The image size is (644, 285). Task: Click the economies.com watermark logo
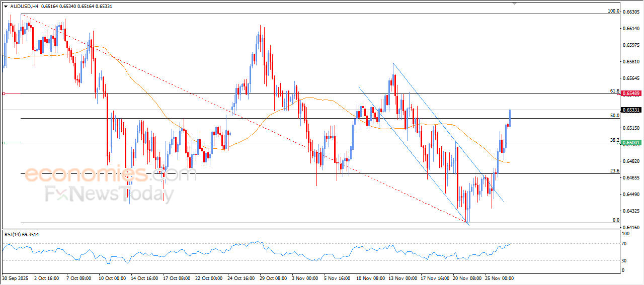point(111,175)
